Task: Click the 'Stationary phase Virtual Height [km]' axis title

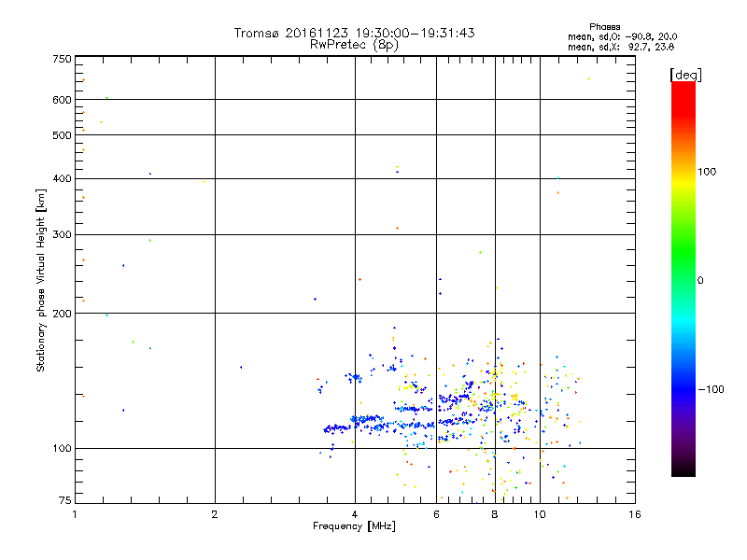Action: pyautogui.click(x=40, y=280)
